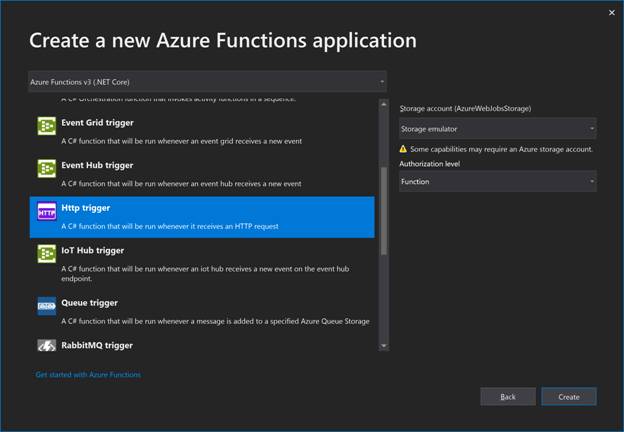The width and height of the screenshot is (624, 432).
Task: Open the Azure Functions v3 runtime dropdown
Action: tap(207, 82)
